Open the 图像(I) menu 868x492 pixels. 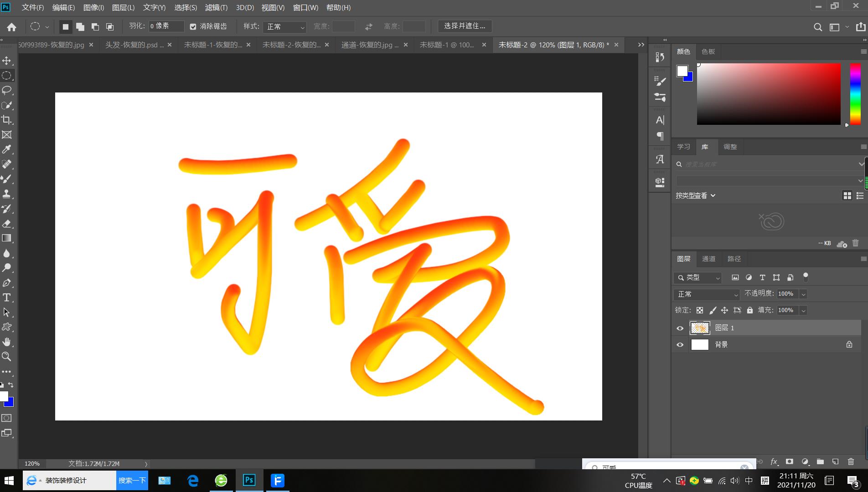[x=93, y=8]
